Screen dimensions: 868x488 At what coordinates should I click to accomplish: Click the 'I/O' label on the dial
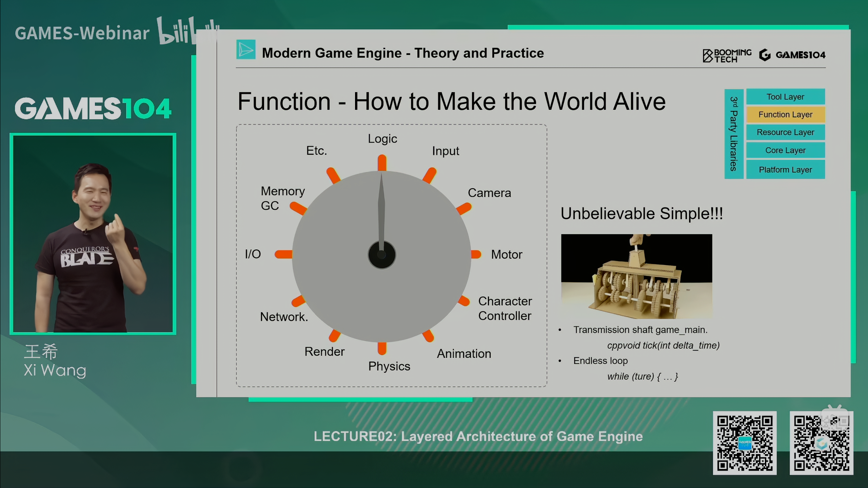pyautogui.click(x=253, y=254)
